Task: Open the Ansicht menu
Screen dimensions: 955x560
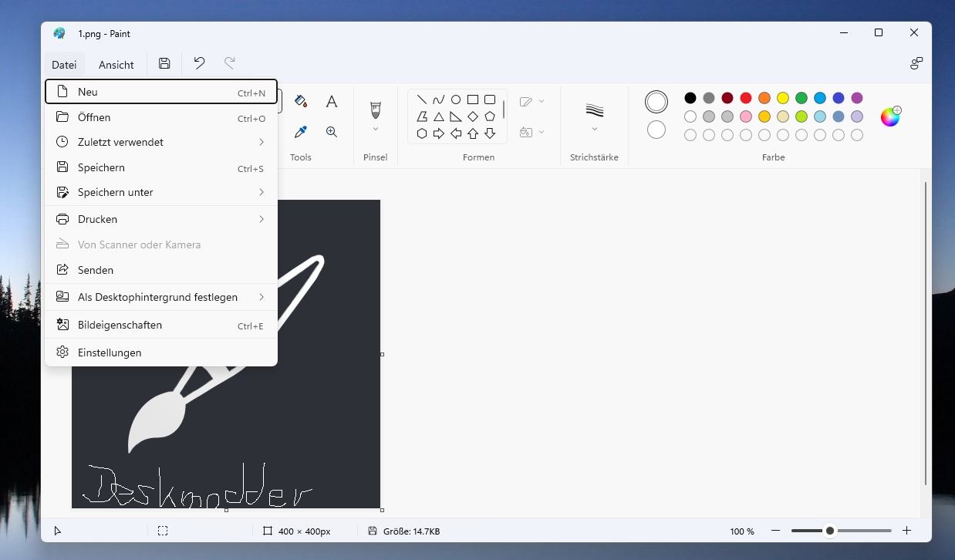Action: tap(116, 65)
